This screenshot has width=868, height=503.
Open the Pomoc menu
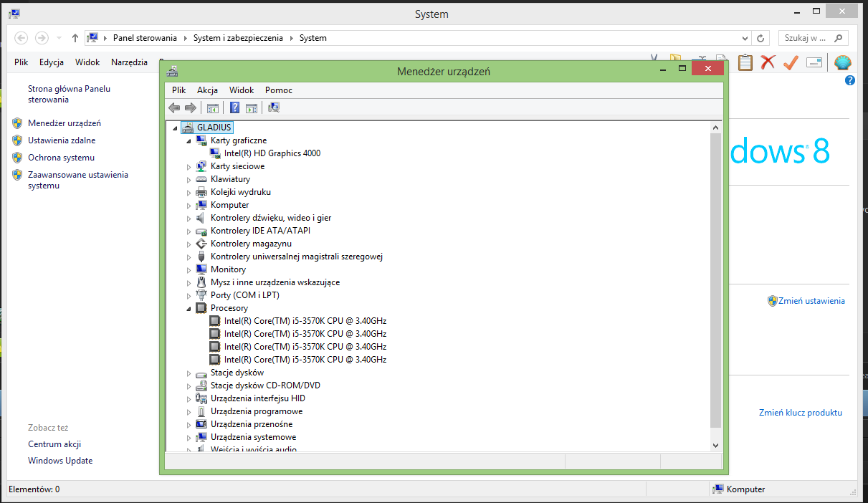(279, 90)
